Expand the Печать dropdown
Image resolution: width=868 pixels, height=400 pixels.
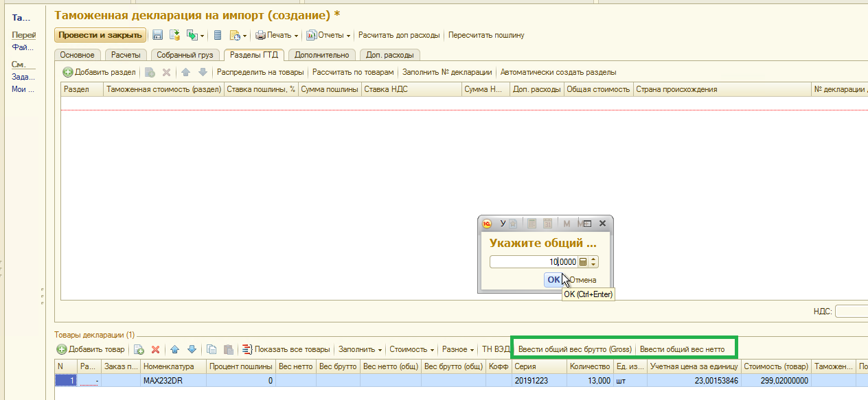point(277,35)
